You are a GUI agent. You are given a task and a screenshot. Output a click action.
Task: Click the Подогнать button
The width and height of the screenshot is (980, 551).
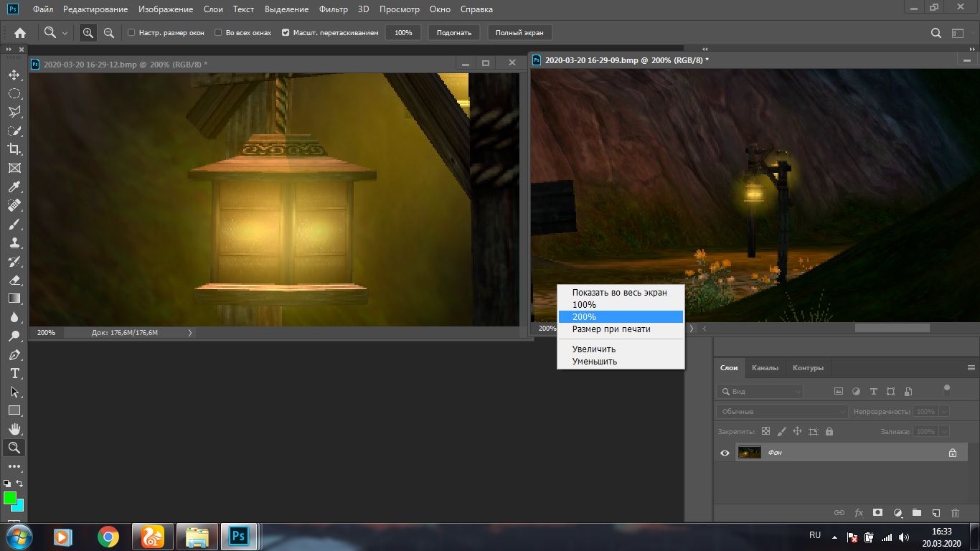(454, 33)
